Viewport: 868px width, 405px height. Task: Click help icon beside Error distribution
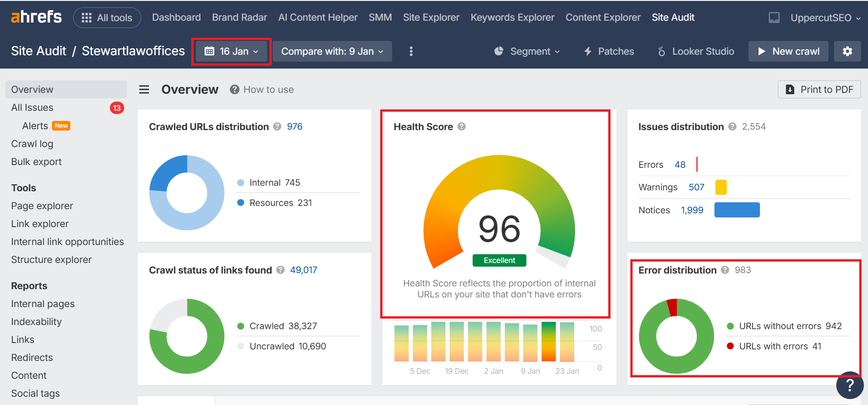click(x=725, y=270)
